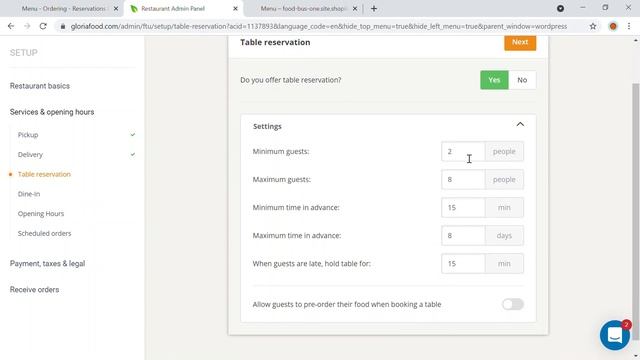Edit the Maximum guests field

click(x=463, y=180)
